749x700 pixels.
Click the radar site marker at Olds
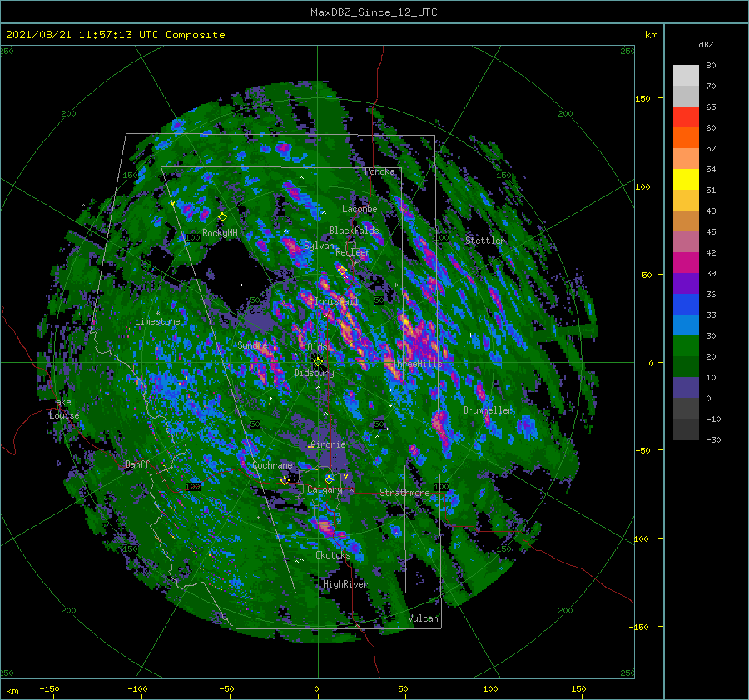(x=318, y=362)
